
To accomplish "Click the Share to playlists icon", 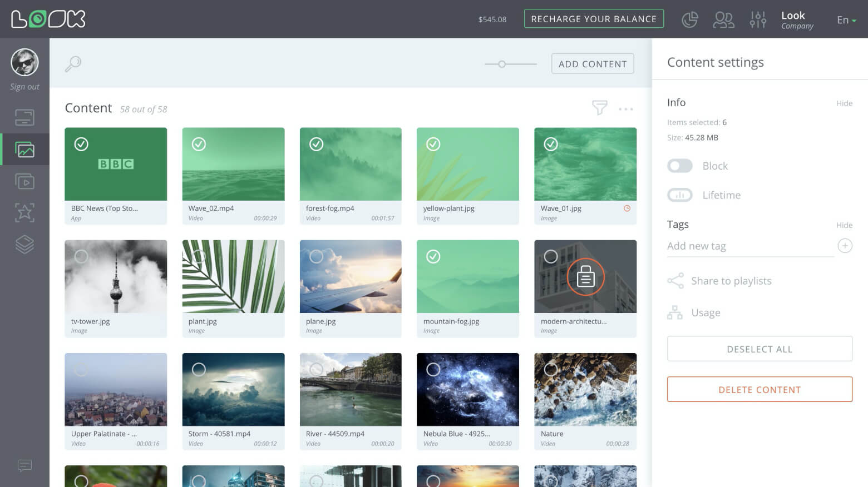I will (675, 281).
